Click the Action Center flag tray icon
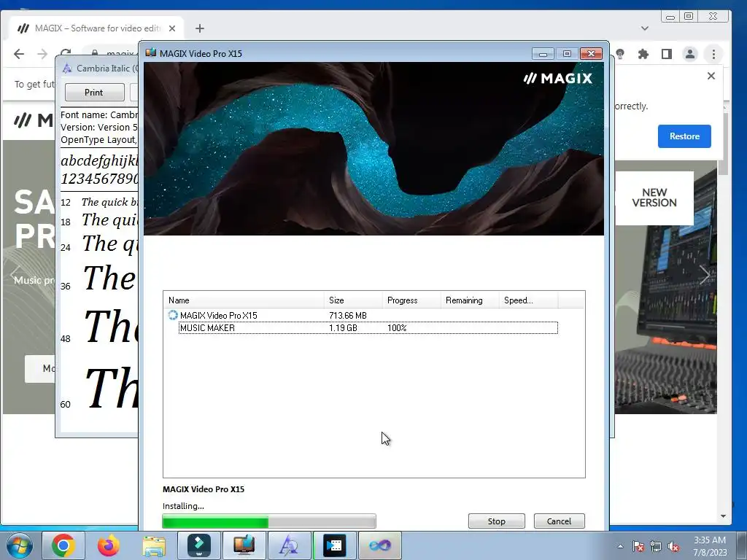Viewport: 747px width, 560px height. pyautogui.click(x=638, y=546)
